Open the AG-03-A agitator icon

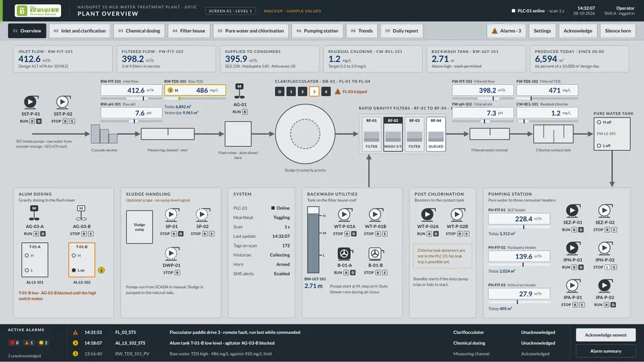(x=34, y=213)
